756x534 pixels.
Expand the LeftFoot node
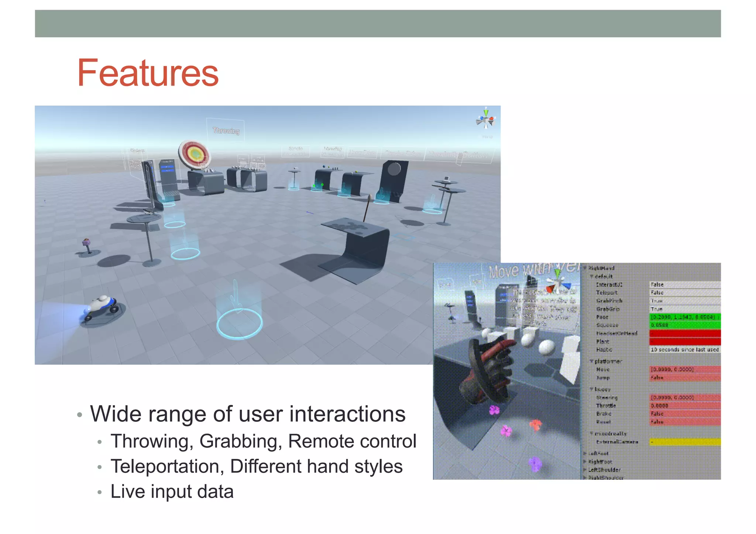point(585,454)
